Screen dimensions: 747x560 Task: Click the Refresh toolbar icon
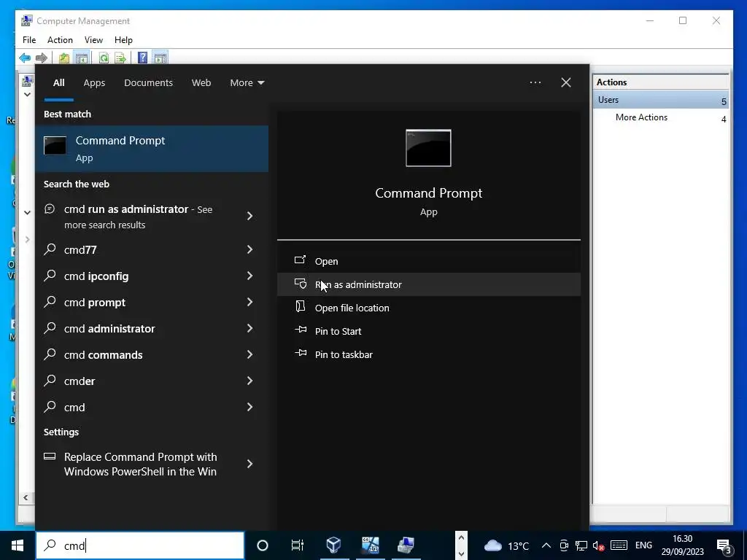(104, 58)
